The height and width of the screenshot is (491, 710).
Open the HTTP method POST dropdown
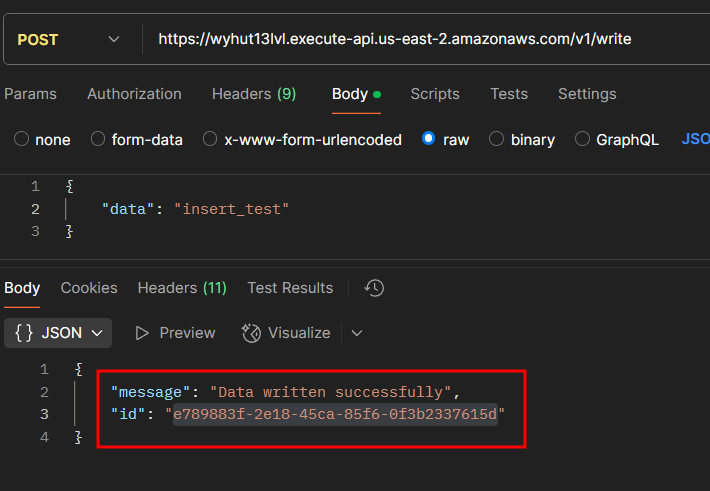[x=68, y=39]
